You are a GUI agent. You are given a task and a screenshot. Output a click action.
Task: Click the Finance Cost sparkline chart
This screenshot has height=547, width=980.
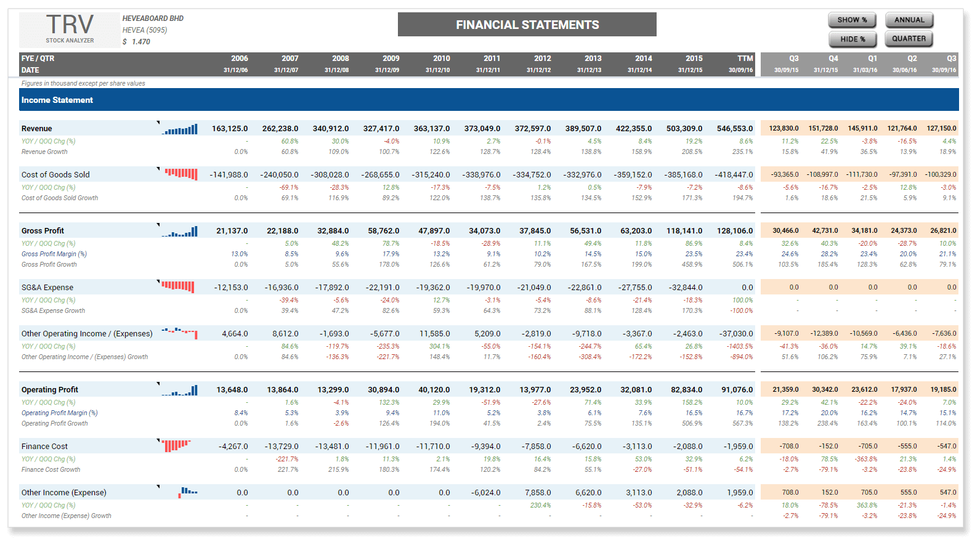point(176,445)
